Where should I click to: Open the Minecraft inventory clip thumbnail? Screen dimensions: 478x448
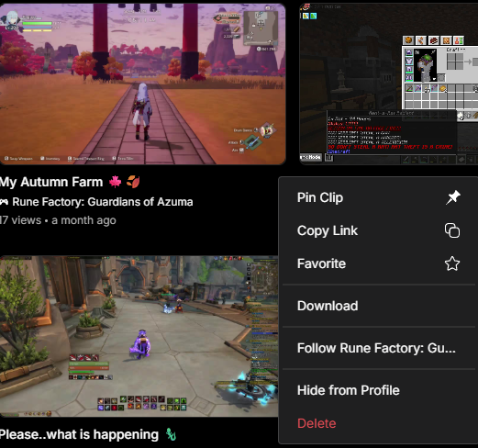pos(389,84)
